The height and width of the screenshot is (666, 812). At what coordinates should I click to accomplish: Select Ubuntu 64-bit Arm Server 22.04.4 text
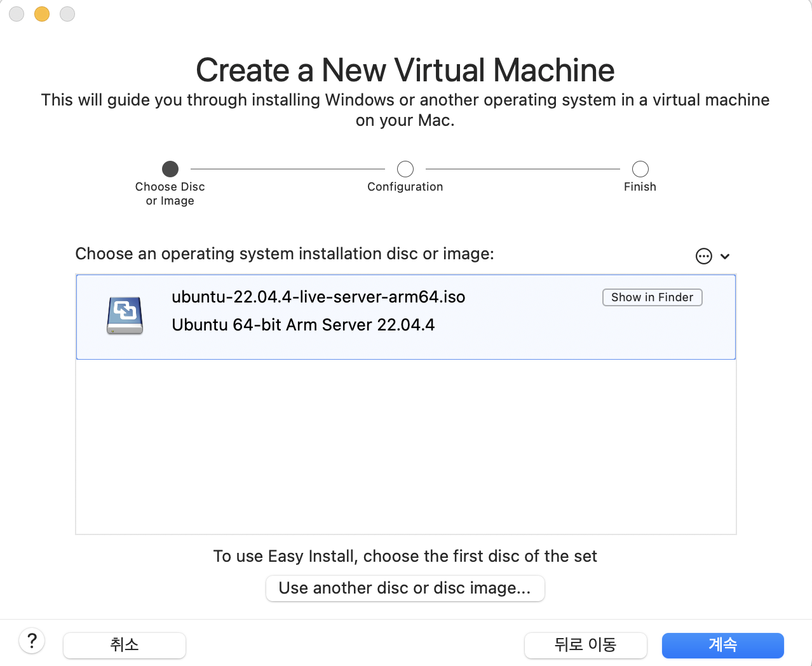coord(303,325)
